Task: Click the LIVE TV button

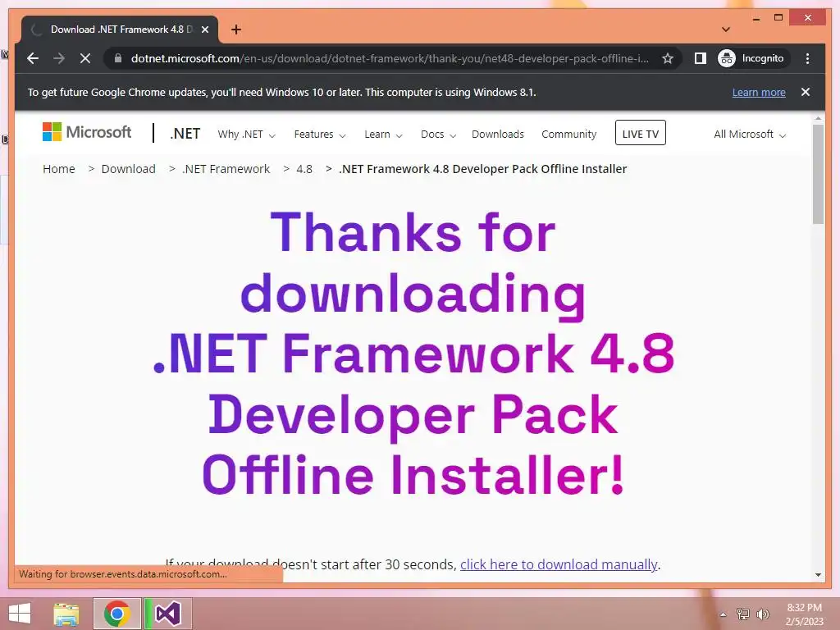Action: click(640, 133)
